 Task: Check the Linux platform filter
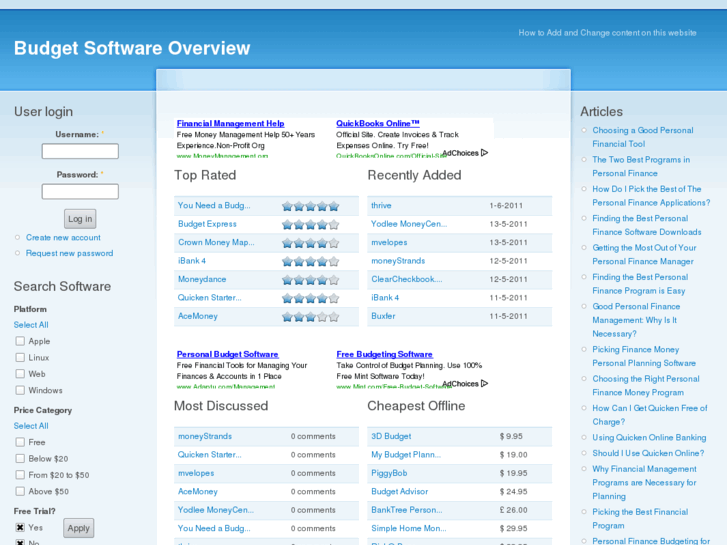[x=20, y=357]
